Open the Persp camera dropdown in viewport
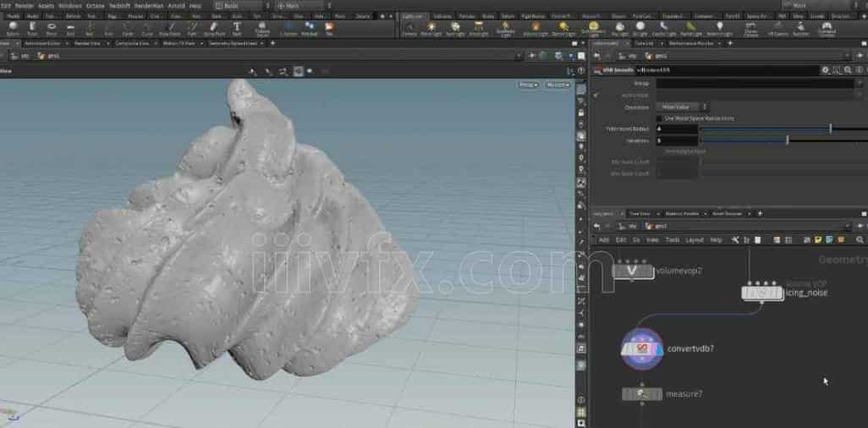This screenshot has width=868, height=428. pos(528,85)
